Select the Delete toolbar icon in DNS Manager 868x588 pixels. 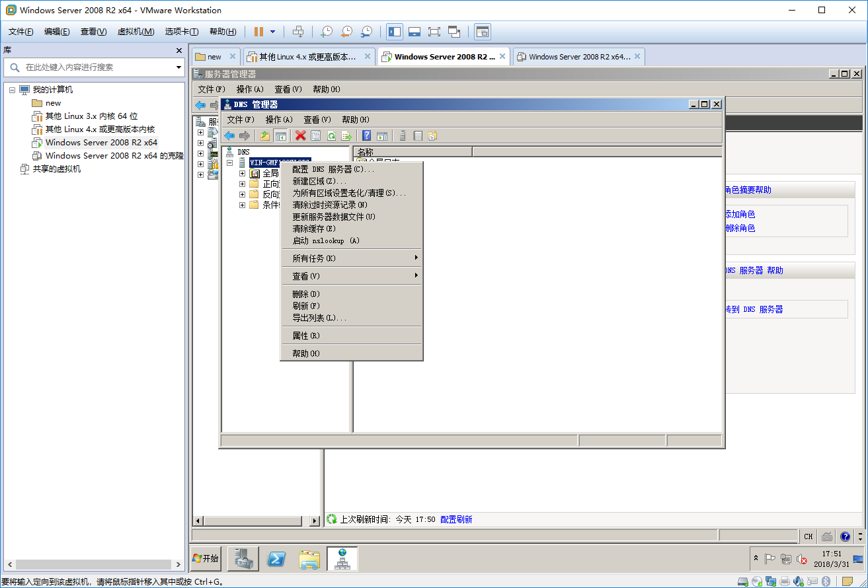(301, 135)
